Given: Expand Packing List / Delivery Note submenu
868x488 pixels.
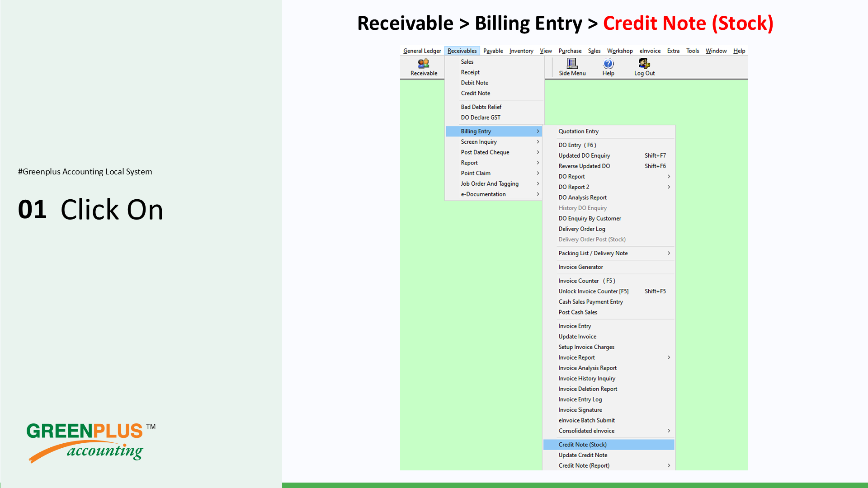Looking at the screenshot, I should coord(609,253).
